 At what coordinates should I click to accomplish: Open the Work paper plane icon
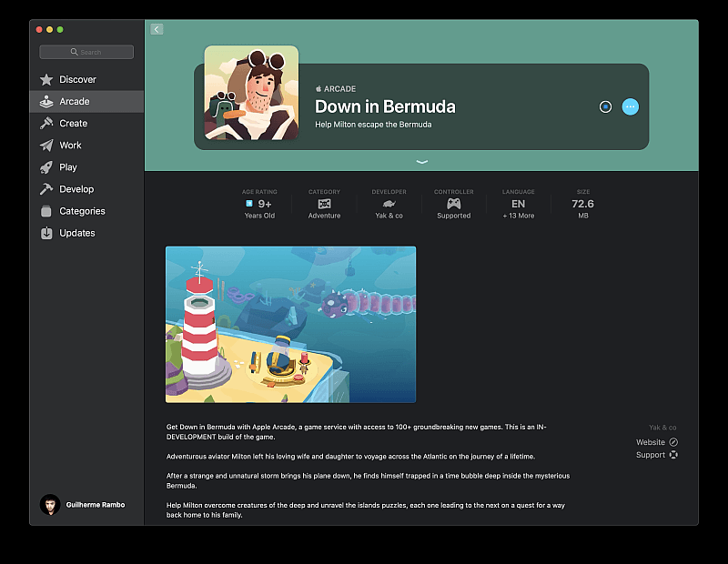(46, 146)
